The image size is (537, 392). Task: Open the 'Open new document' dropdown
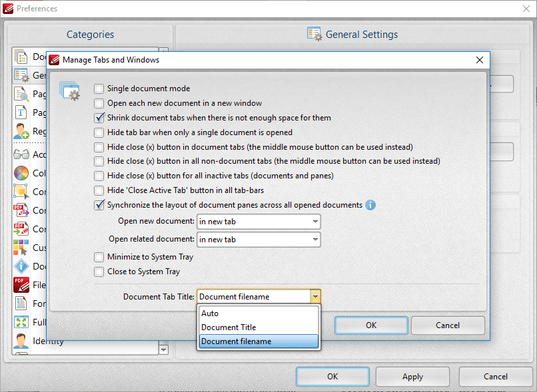(x=258, y=221)
